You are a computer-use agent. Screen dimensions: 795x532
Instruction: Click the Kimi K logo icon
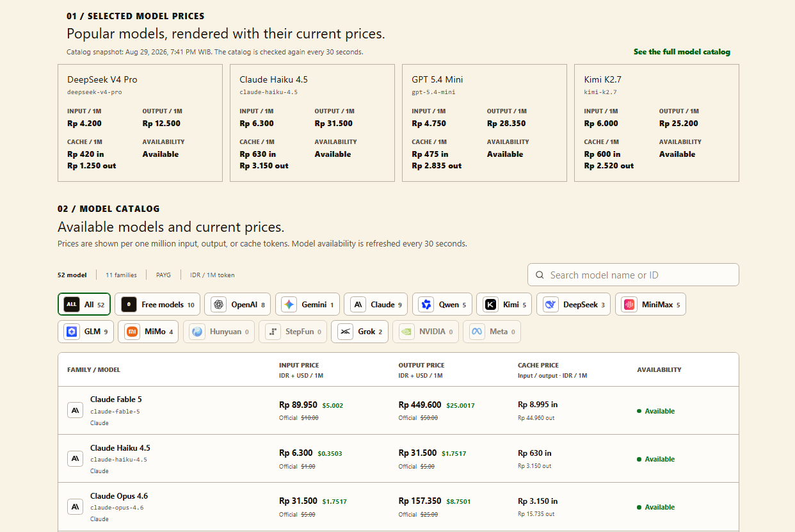tap(491, 305)
